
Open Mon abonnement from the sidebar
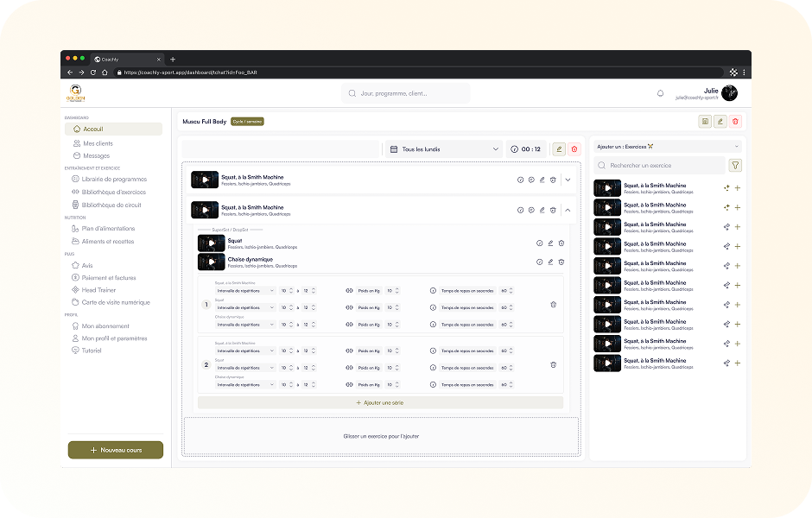coord(105,325)
